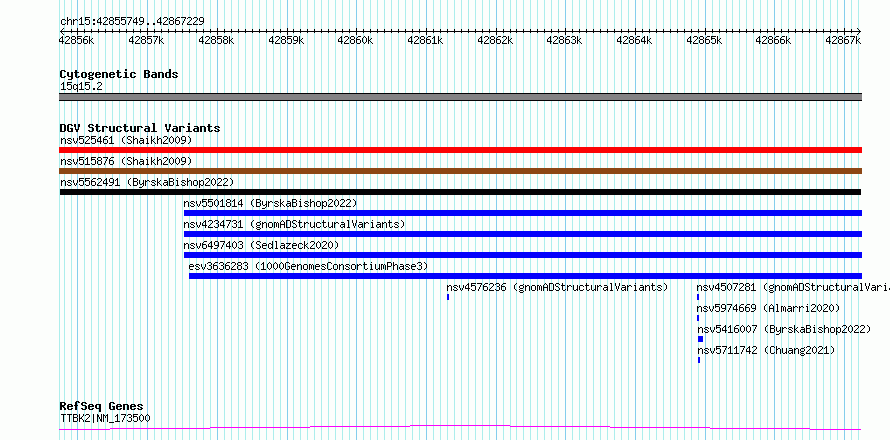
Task: Select the blue nsv4234731 gnomAD variant bar
Action: pyautogui.click(x=523, y=234)
